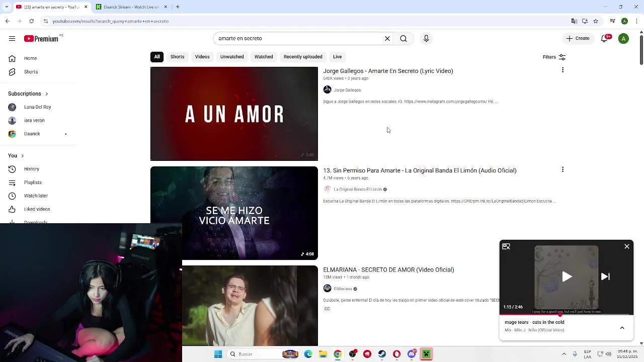Select the Live filter chip
This screenshot has height=362, width=644.
338,57
